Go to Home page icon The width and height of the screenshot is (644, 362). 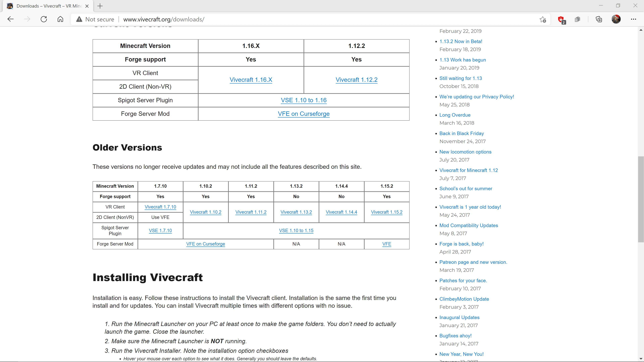point(60,19)
